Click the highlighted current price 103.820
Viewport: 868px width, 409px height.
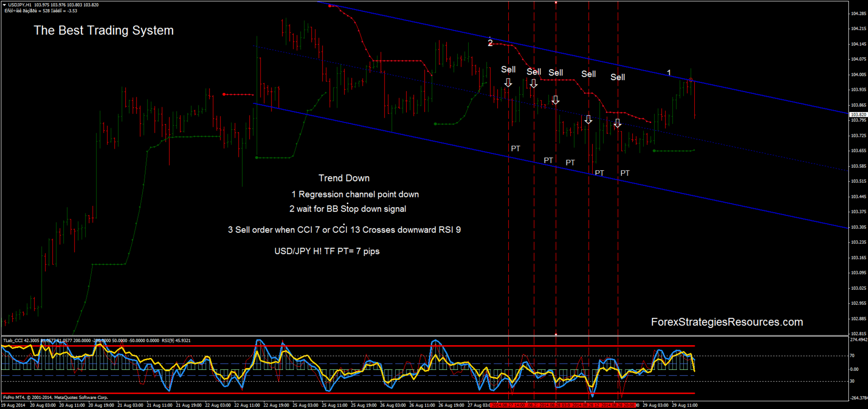pyautogui.click(x=858, y=114)
